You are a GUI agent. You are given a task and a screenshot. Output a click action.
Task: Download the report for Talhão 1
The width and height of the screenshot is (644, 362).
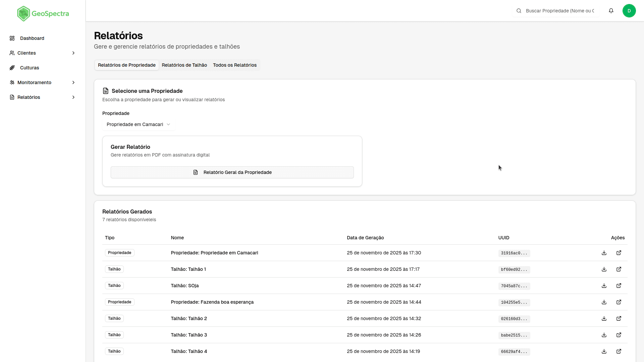coord(604,269)
